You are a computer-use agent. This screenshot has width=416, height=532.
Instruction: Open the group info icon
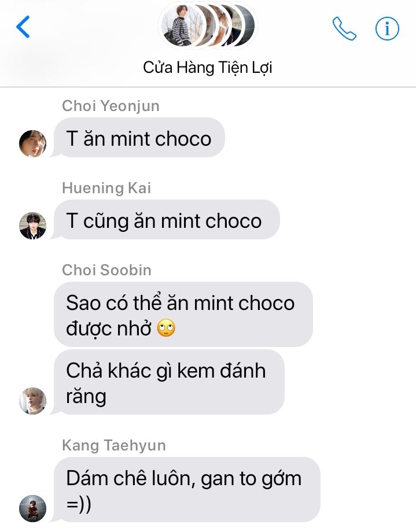click(387, 28)
